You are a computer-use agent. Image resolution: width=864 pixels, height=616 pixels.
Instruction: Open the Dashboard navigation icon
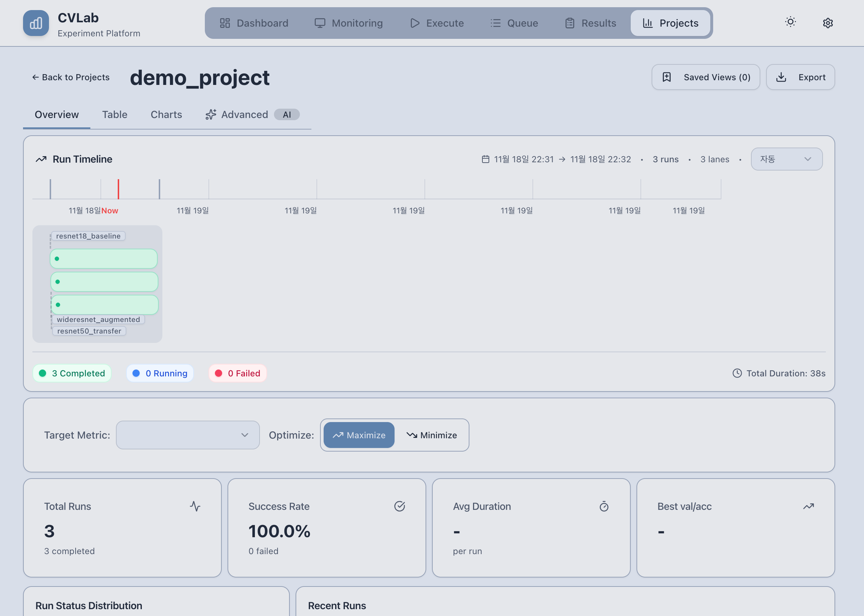[x=225, y=23]
